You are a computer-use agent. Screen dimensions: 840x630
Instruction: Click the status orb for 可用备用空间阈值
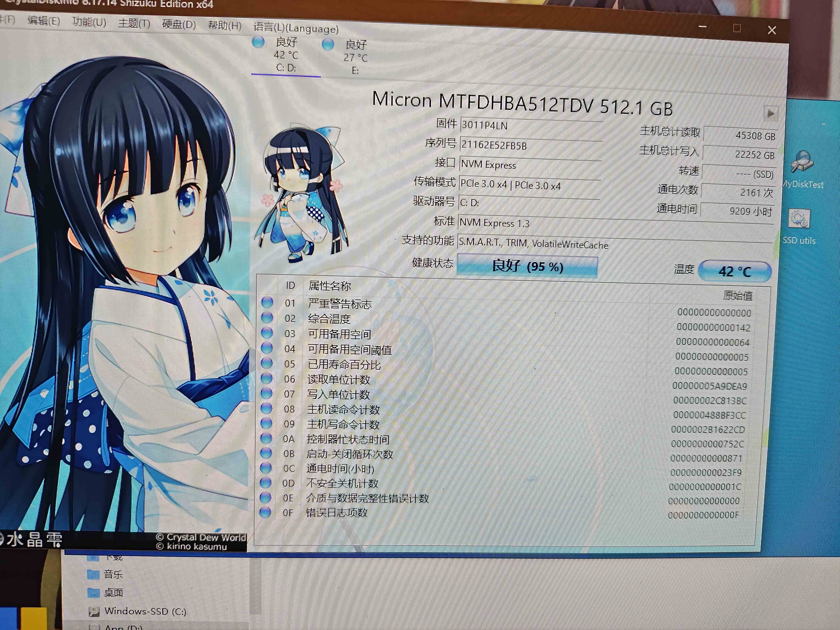pyautogui.click(x=267, y=348)
